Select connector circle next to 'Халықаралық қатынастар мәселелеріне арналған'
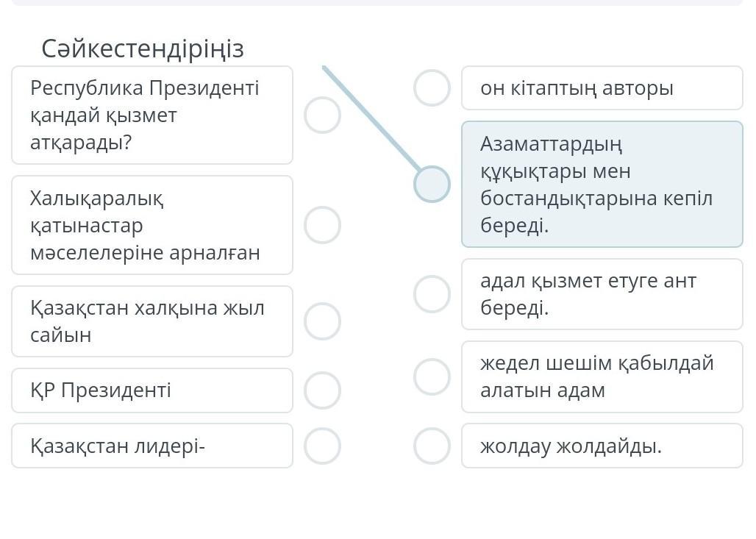 click(x=322, y=225)
